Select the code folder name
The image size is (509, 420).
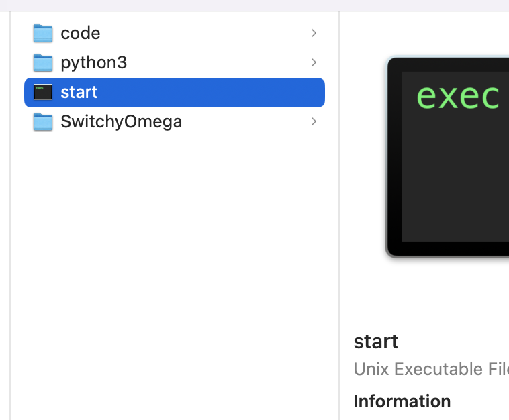pos(81,33)
